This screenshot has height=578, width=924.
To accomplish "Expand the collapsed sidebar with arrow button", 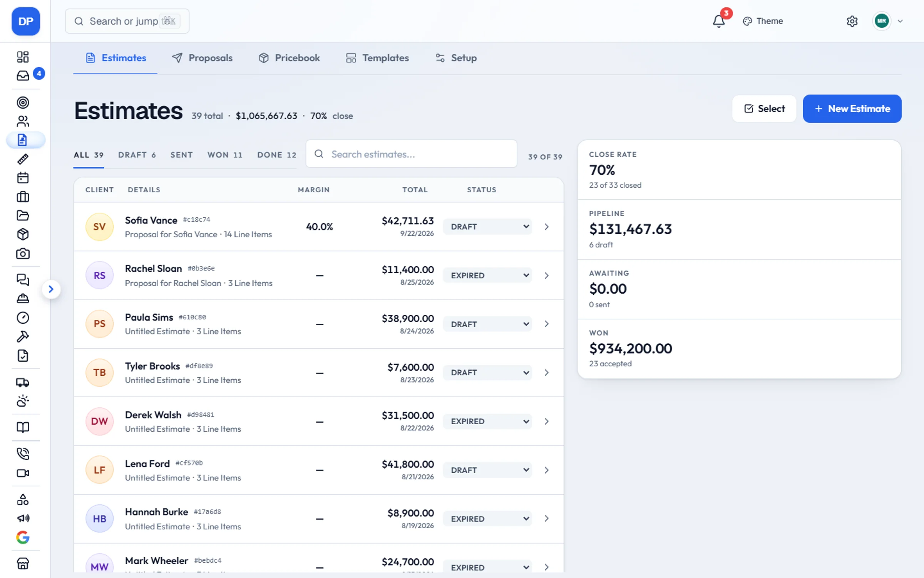I will (x=51, y=289).
